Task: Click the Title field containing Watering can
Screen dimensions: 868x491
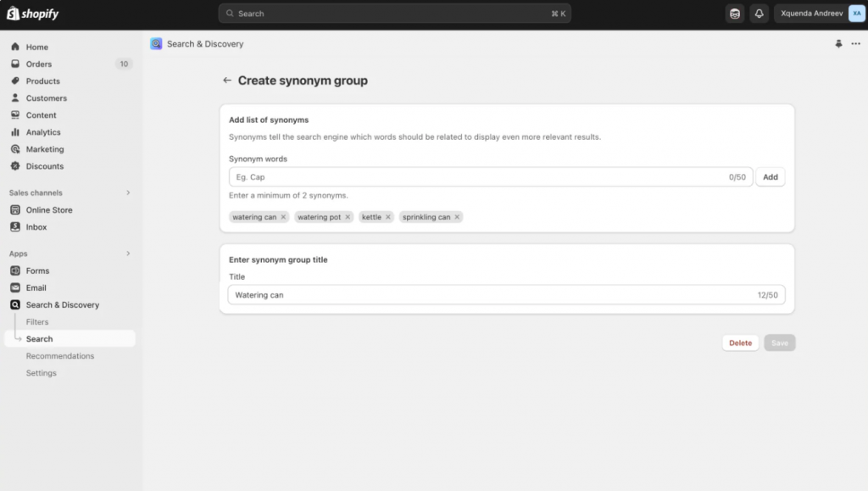Action: (492, 295)
